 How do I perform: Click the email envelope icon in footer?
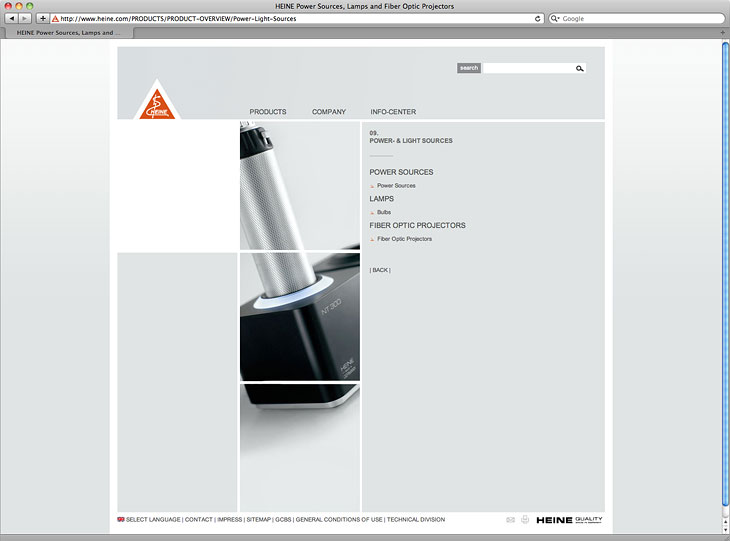[510, 520]
